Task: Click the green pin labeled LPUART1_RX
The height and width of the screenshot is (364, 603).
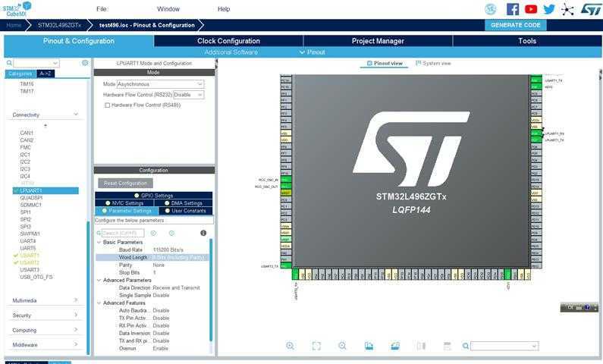Action: [x=535, y=133]
